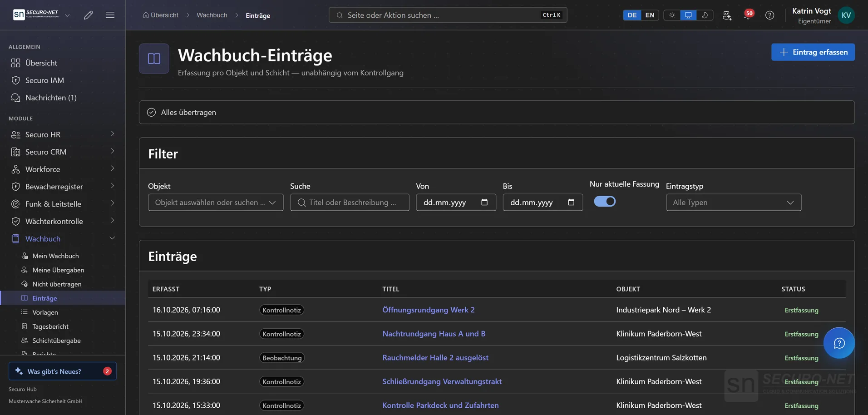The image size is (868, 415).
Task: Open Öffnungsrundgang Werk 2 entry
Action: coord(428,310)
